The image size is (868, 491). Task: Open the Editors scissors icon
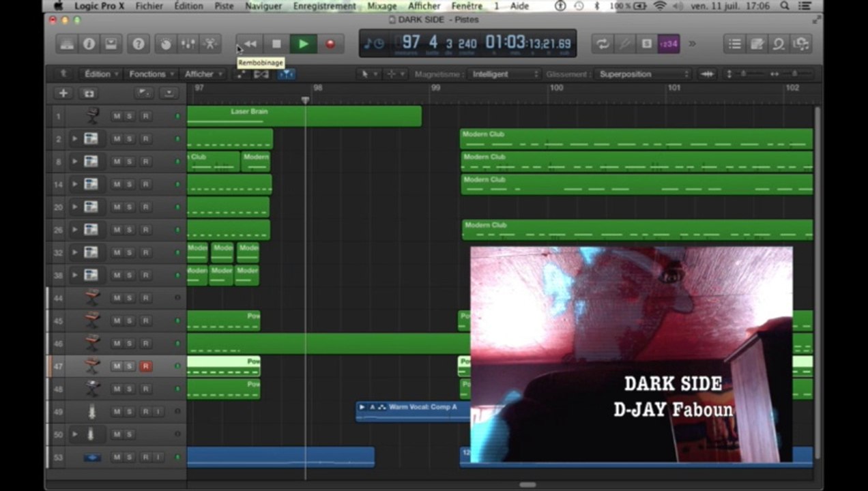(209, 44)
